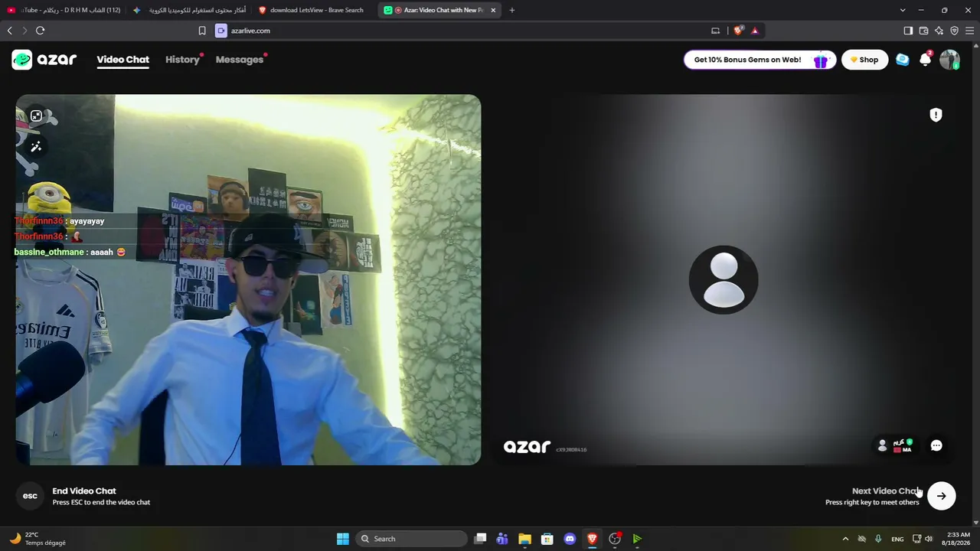This screenshot has height=551, width=980.
Task: Open the profile avatar menu
Action: (x=949, y=60)
